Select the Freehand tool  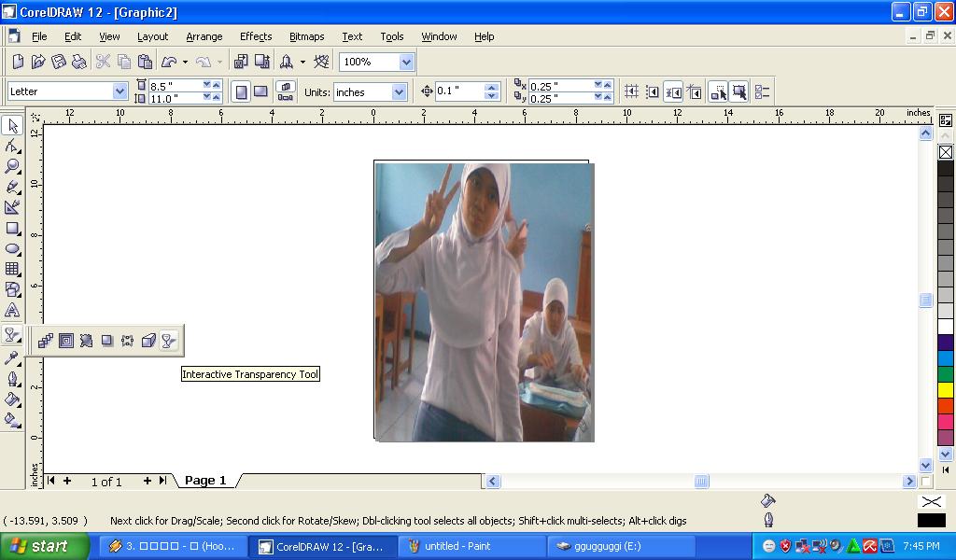pos(12,187)
